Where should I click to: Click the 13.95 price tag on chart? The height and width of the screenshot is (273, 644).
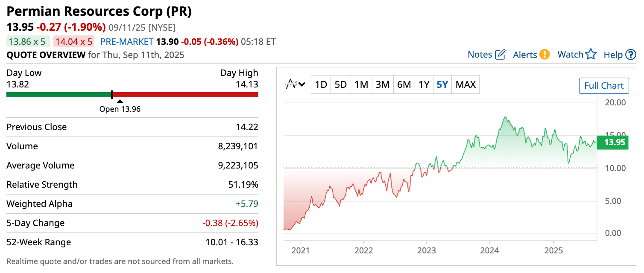(613, 142)
